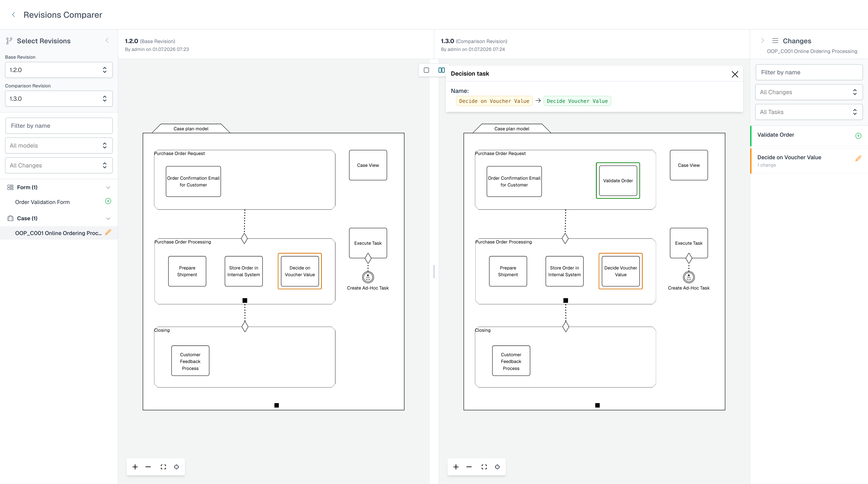This screenshot has width=868, height=484.
Task: Go back using the arrow beside Revisions Comparer
Action: [x=14, y=15]
